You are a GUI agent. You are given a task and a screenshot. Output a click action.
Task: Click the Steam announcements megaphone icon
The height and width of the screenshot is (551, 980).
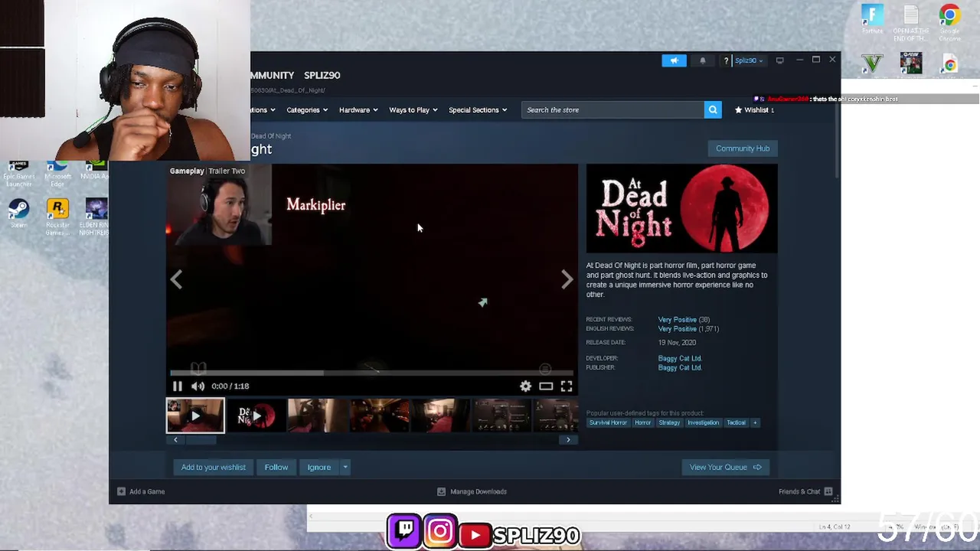(674, 60)
